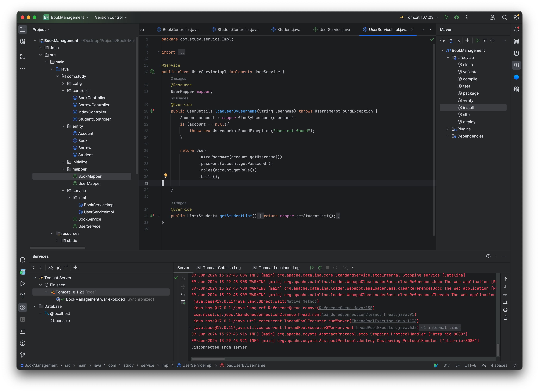
Task: Open IDE notifications bell
Action: (x=517, y=29)
